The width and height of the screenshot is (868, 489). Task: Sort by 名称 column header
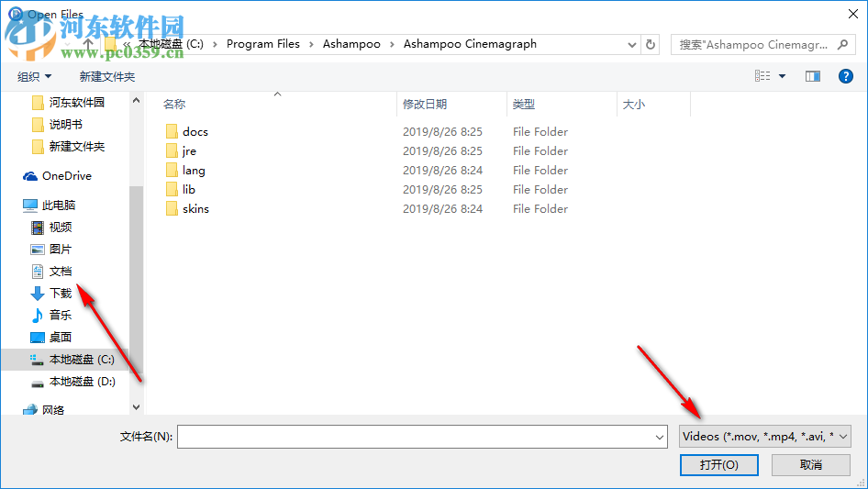pyautogui.click(x=174, y=104)
